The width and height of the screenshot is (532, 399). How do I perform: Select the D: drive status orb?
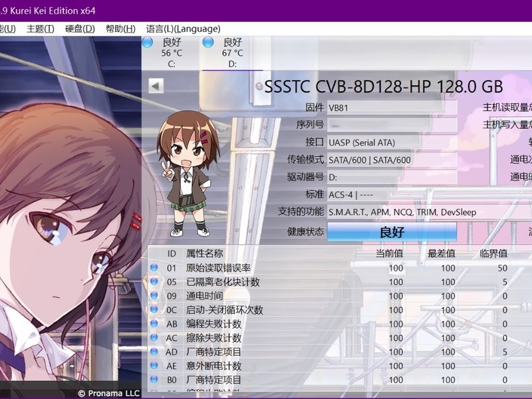click(208, 43)
